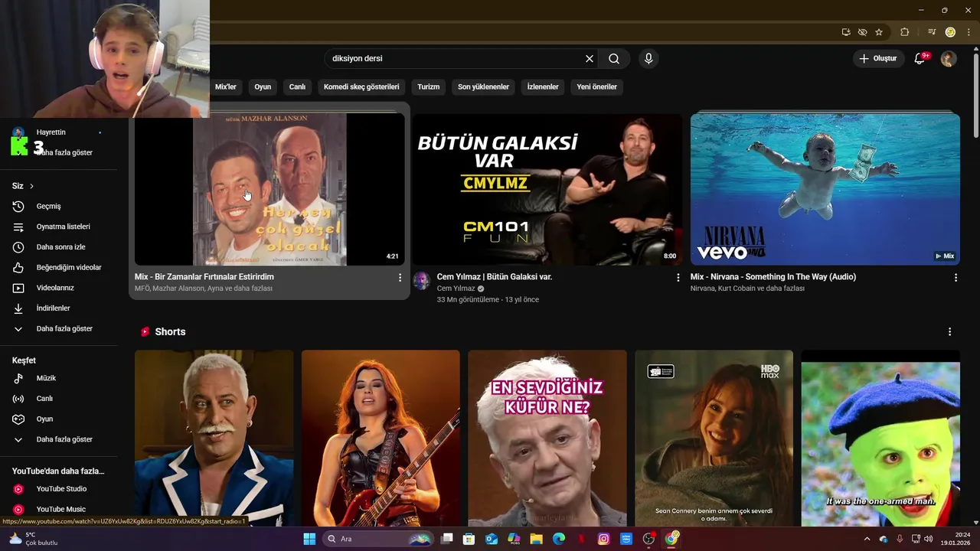Viewport: 980px width, 551px height.
Task: Show hidden system tray icons chevron
Action: click(x=867, y=539)
